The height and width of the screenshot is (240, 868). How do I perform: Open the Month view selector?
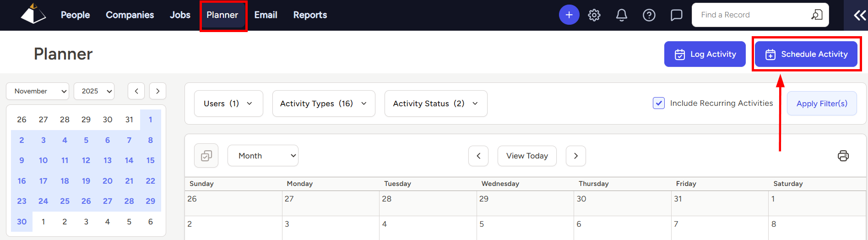click(x=263, y=156)
